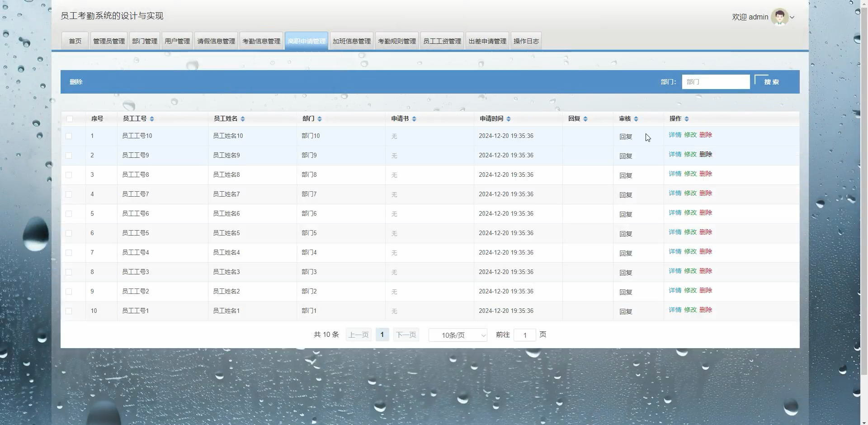
Task: Focus the 前往 page number input
Action: tap(525, 335)
